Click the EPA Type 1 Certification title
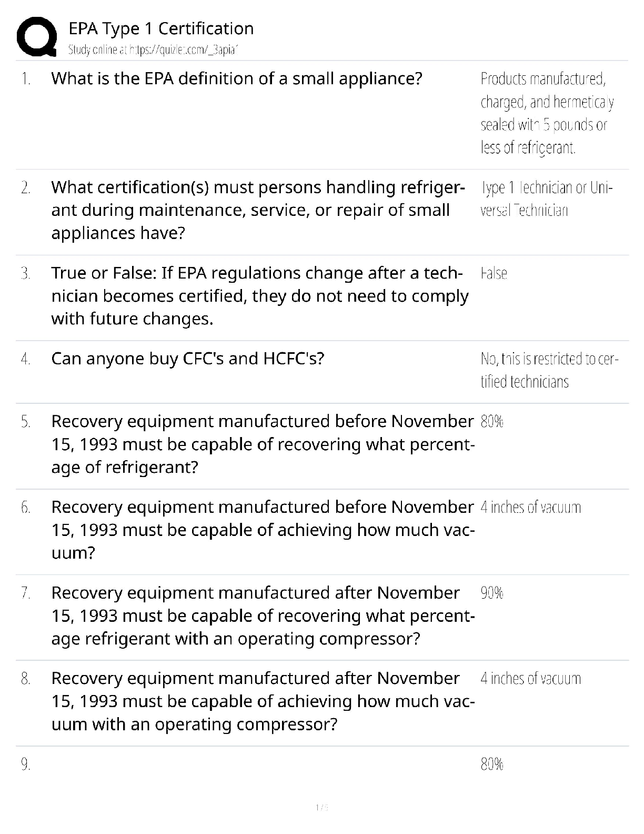The image size is (644, 834). (x=161, y=28)
